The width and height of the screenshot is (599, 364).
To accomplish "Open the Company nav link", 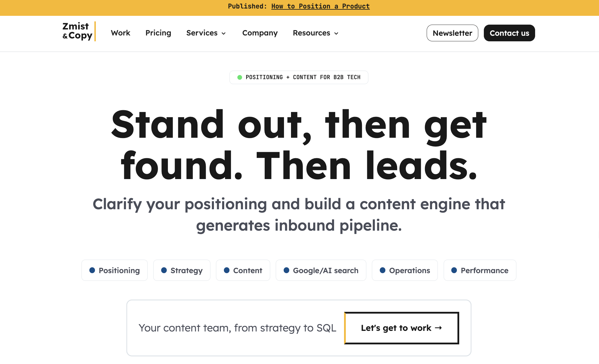I will pos(260,33).
